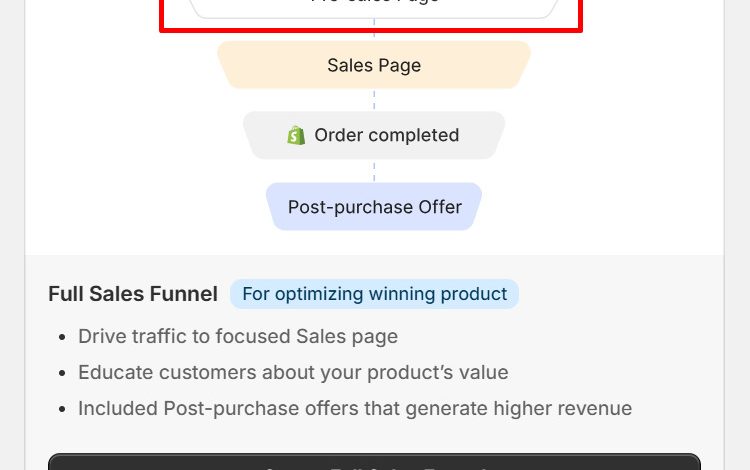Click the red highlight border's bottom edge

click(371, 31)
